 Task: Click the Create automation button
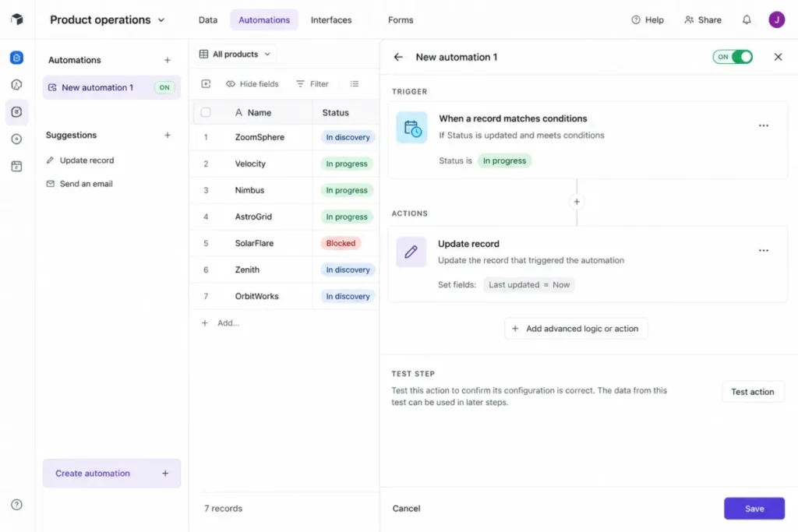pos(111,473)
